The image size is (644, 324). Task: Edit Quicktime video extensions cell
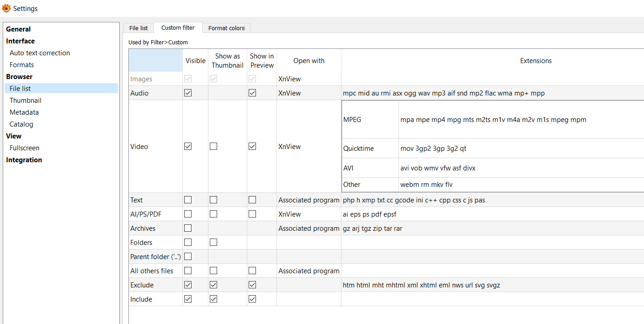tap(503, 149)
